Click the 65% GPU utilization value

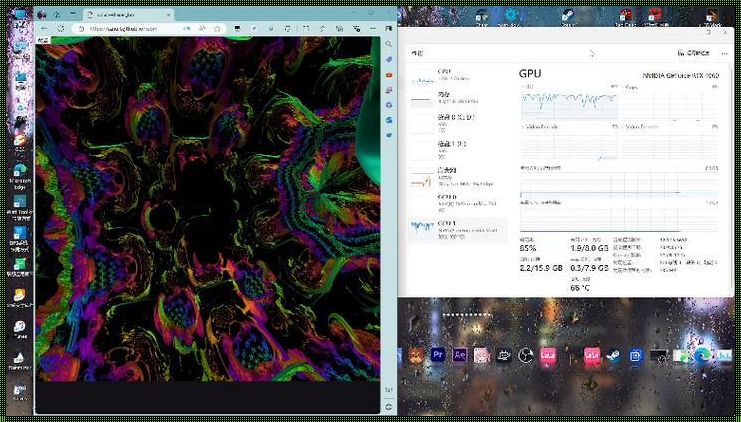point(527,248)
